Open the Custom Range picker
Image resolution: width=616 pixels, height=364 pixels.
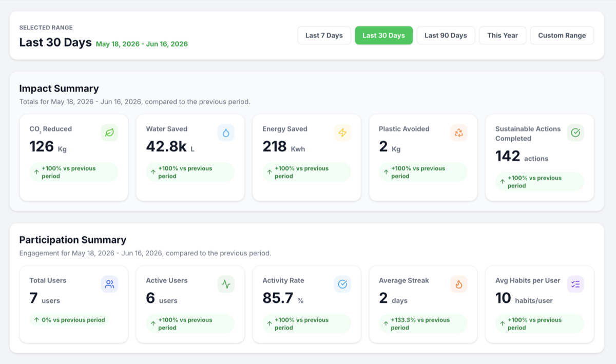(562, 35)
